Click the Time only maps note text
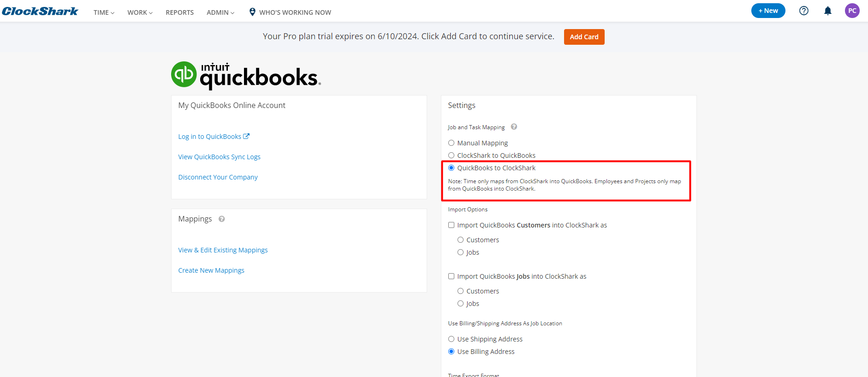Viewport: 868px width, 377px height. click(565, 185)
